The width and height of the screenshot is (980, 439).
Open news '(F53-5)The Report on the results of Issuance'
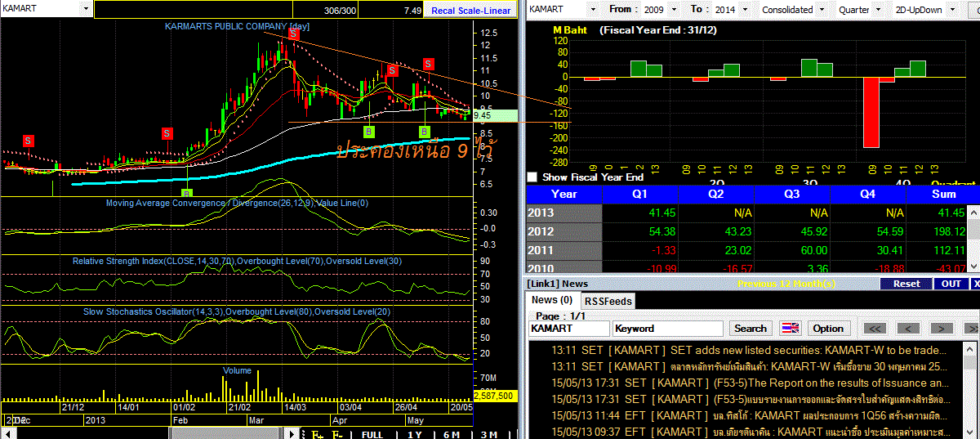[751, 383]
